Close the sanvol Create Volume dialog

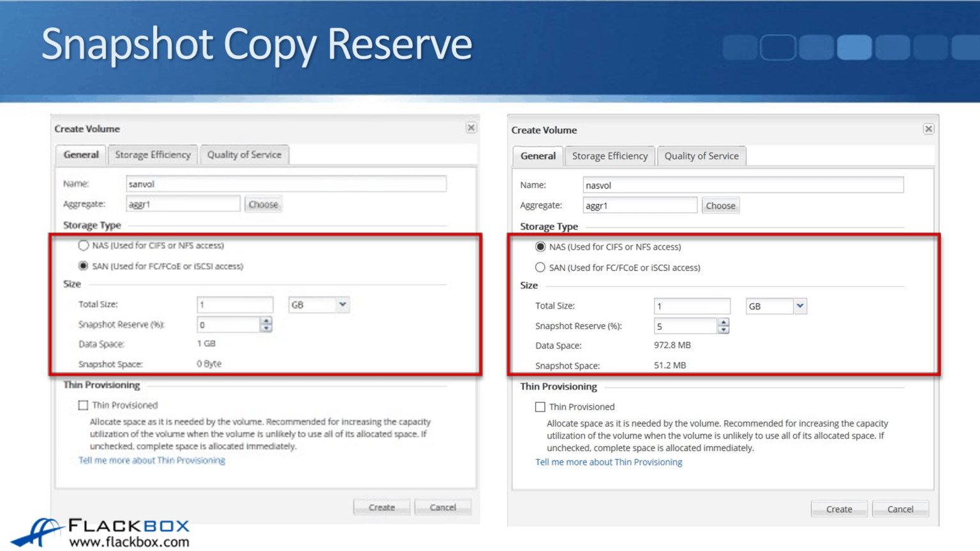point(471,128)
